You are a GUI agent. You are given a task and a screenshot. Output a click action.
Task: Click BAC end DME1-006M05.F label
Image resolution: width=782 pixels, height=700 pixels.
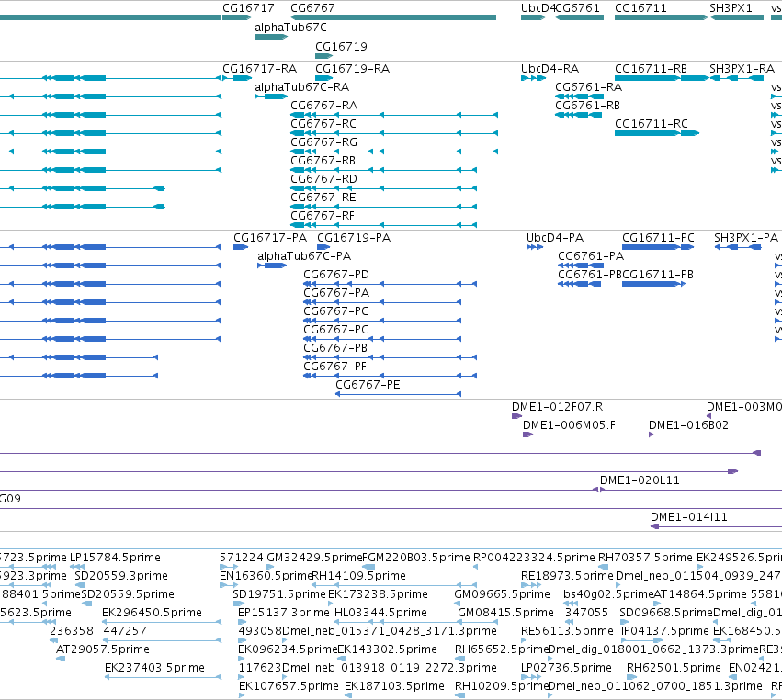(x=569, y=425)
